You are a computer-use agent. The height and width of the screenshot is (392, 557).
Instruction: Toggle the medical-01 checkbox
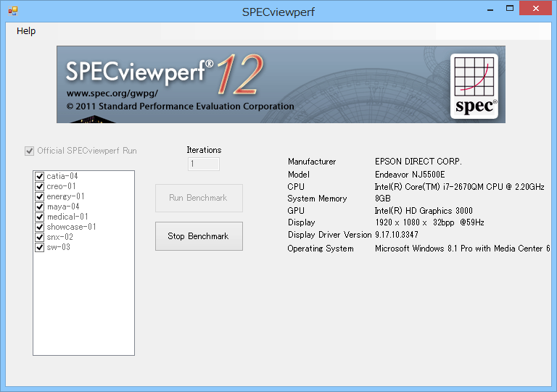click(39, 217)
